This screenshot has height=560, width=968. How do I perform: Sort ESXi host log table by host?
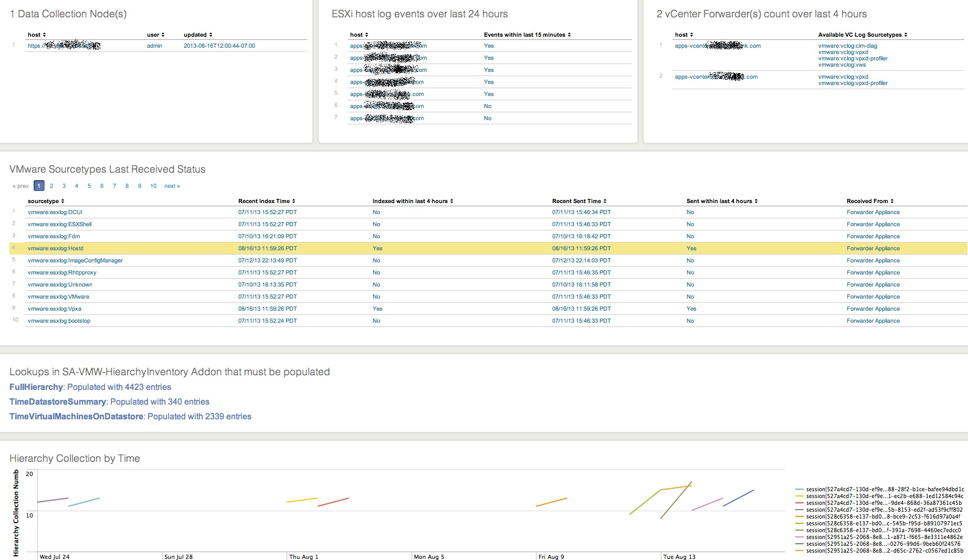click(x=359, y=35)
